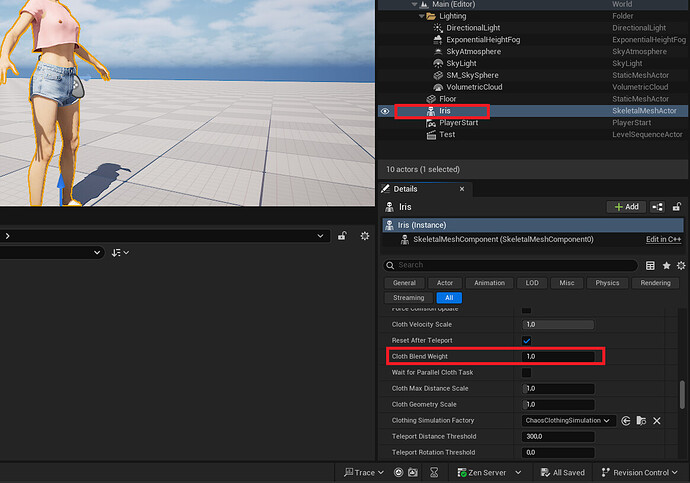Viewport: 690px width, 483px height.
Task: Toggle the favorites star filter icon
Action: click(666, 266)
